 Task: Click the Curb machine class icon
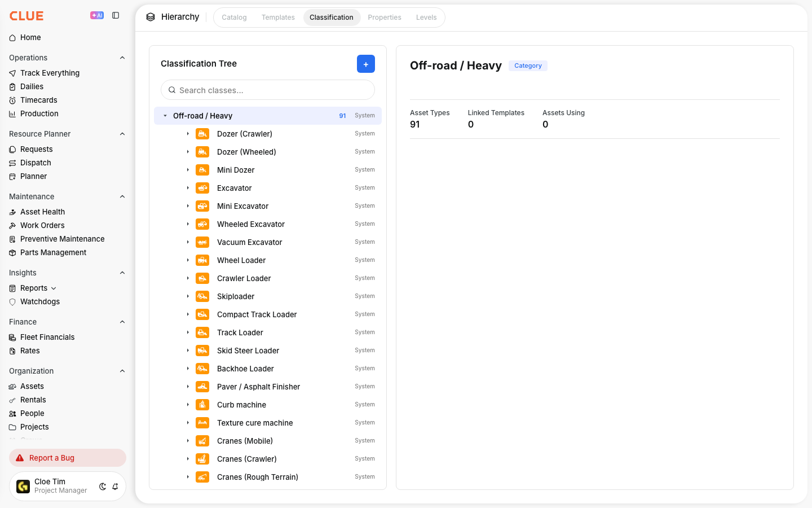coord(202,405)
